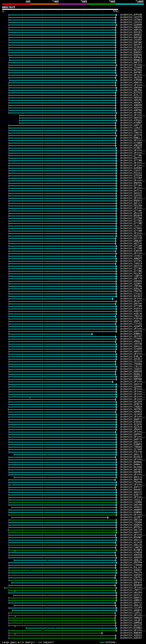Open hit UniRef100_A7PKH6
This screenshot has width=146, height=644.
tap(131, 80)
